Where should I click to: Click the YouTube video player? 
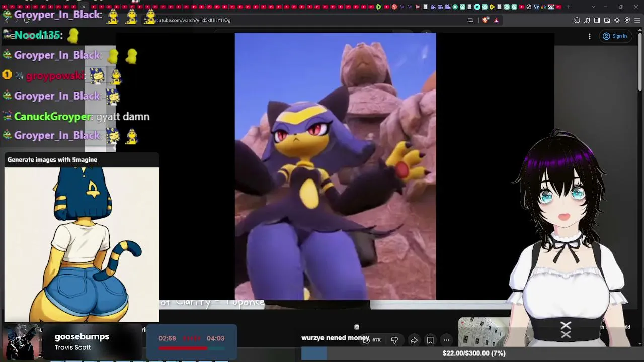[335, 166]
